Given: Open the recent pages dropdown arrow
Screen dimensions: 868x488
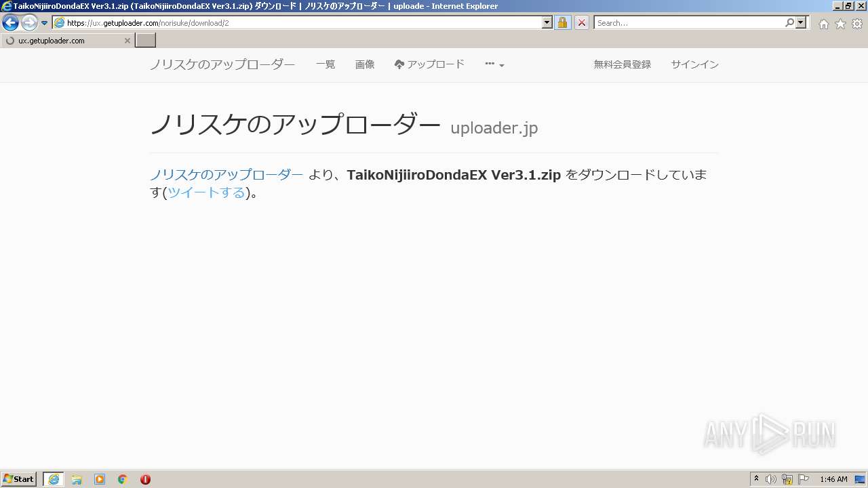Looking at the screenshot, I should click(x=45, y=23).
